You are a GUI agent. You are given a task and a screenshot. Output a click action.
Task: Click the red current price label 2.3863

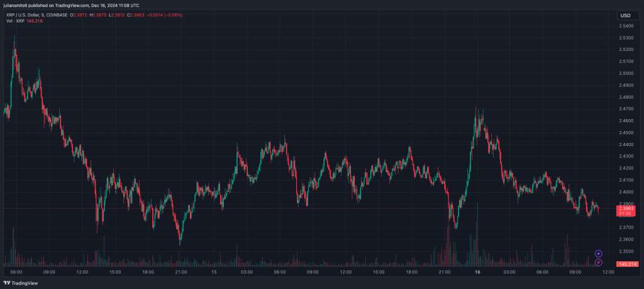626,207
